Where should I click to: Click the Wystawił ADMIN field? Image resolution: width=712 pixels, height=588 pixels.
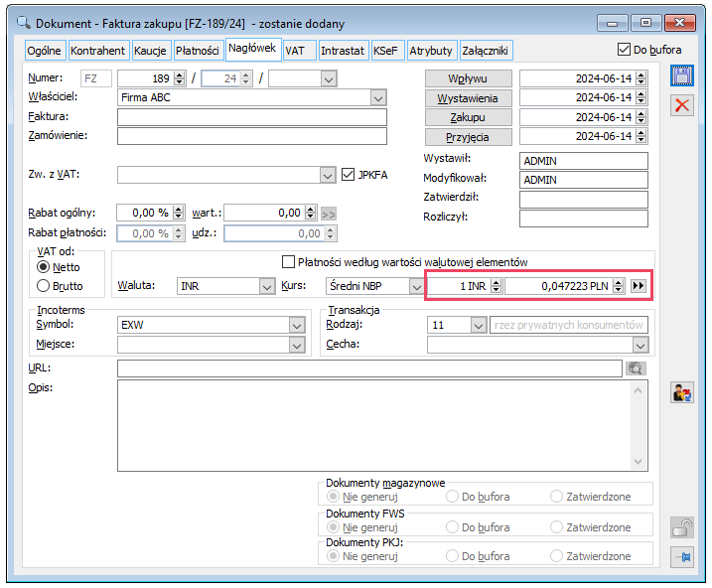[x=584, y=161]
